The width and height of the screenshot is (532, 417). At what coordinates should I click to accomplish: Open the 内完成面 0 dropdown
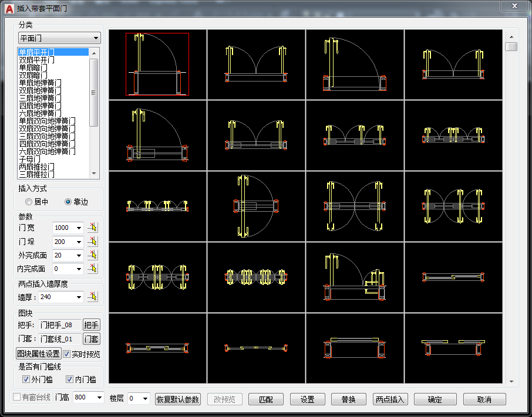point(79,269)
